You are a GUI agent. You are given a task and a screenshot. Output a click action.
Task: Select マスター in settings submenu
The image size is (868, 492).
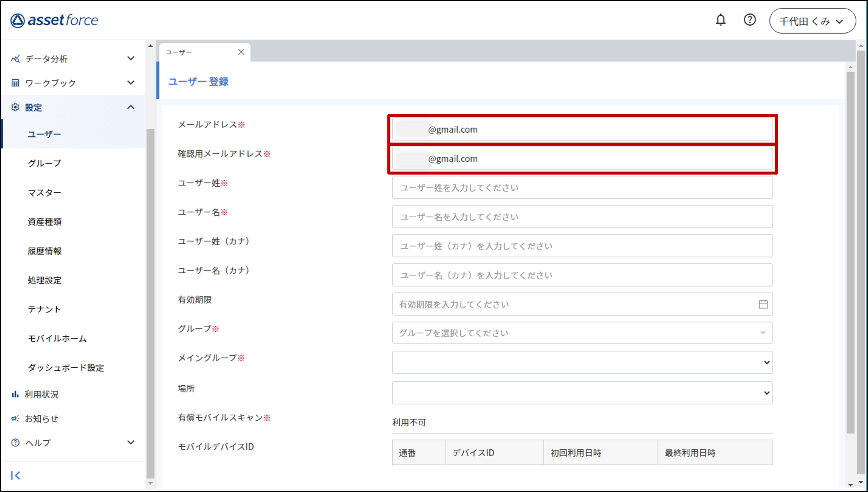pyautogui.click(x=44, y=193)
